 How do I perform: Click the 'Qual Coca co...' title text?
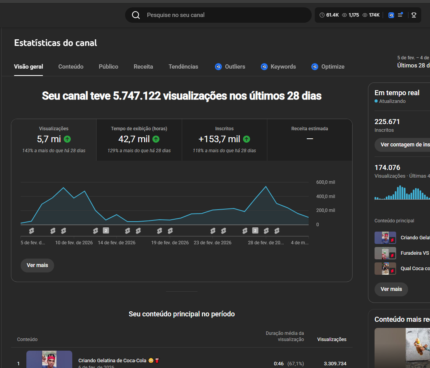(x=415, y=269)
